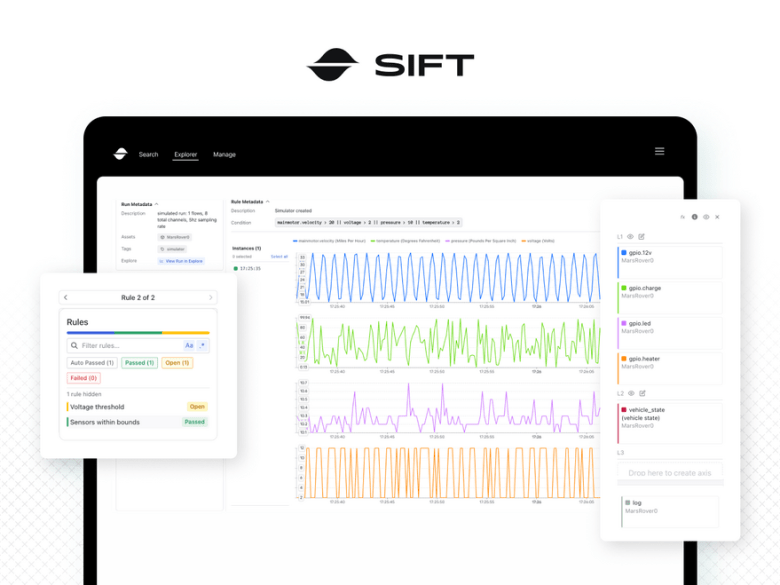Viewport: 780px width, 585px height.
Task: Toggle the Auto Passed (1) filter chip
Action: click(92, 363)
